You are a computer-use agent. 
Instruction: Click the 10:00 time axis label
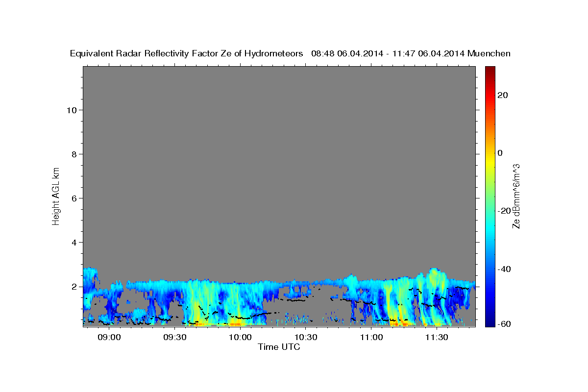[240, 338]
